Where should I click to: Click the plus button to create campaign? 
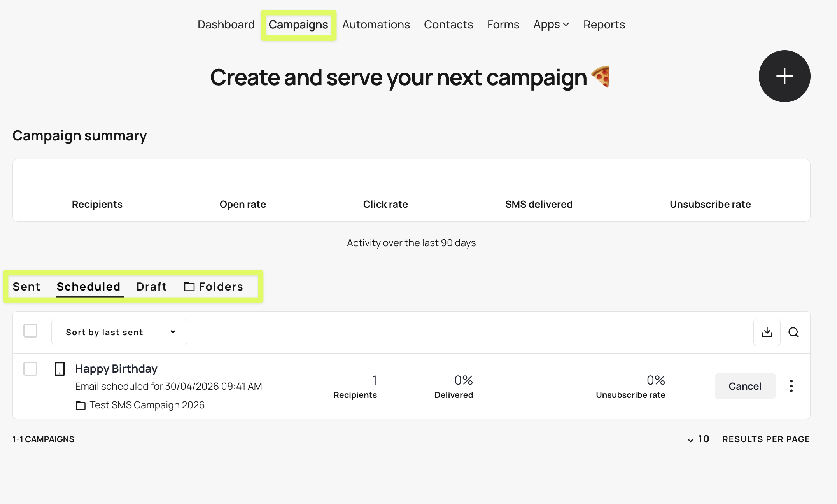(x=784, y=76)
